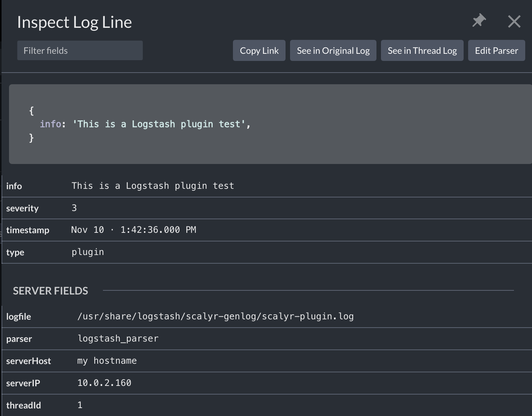This screenshot has width=532, height=416.
Task: Close the Inspect Log Line panel
Action: click(514, 21)
